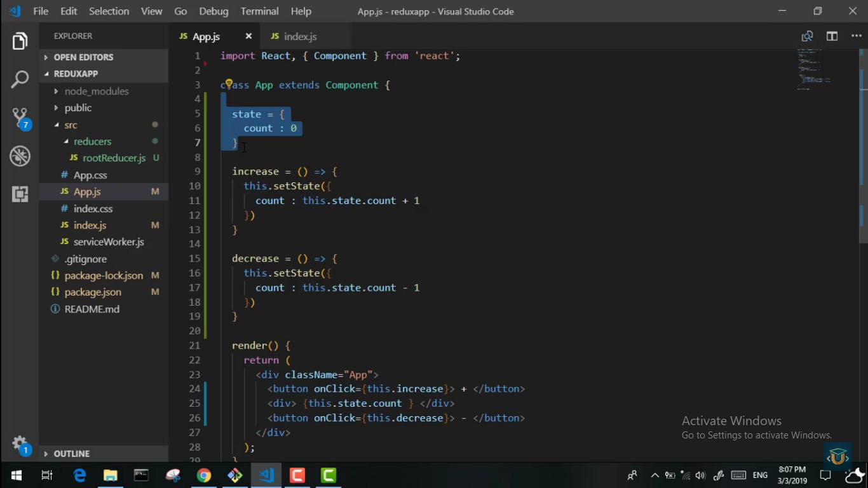This screenshot has height=488, width=868.
Task: Open File Explorer from the taskbar
Action: pyautogui.click(x=111, y=475)
